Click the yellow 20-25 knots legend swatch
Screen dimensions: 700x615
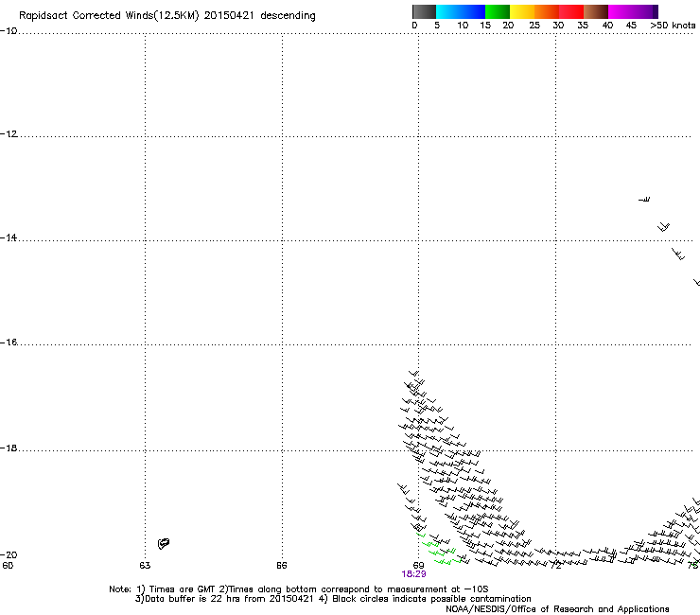[x=522, y=11]
